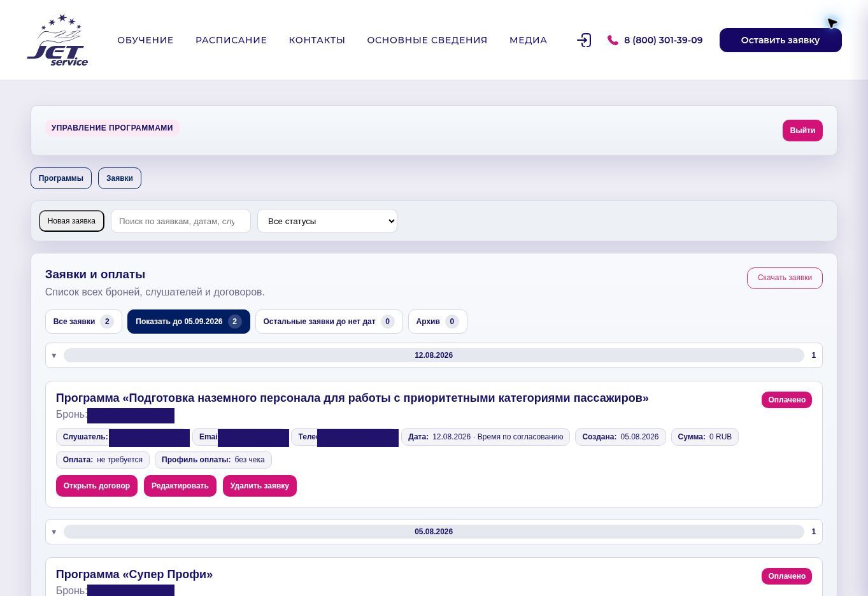Click the Удалить заявку button
Viewport: 868px width, 596px height.
point(260,486)
